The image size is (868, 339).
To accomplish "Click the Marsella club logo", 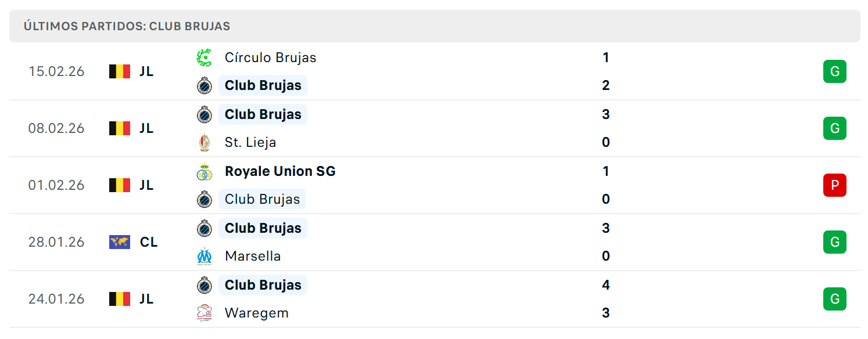I will 204,256.
